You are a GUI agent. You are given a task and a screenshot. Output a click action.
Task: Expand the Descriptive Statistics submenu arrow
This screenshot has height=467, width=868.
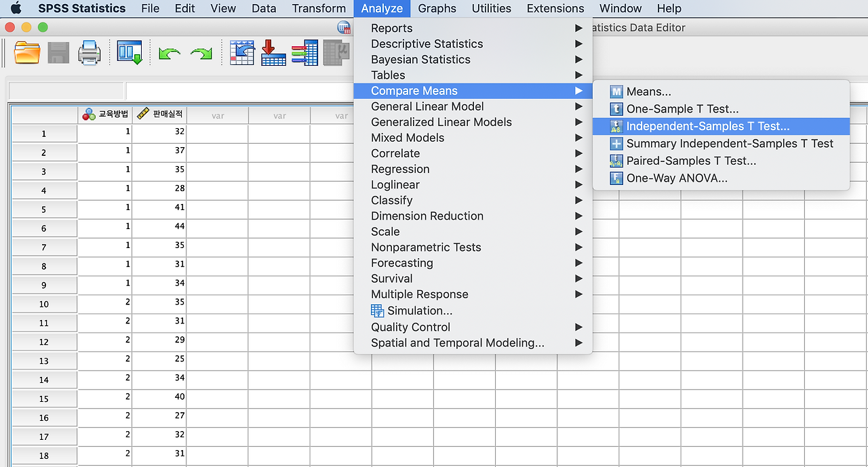pos(578,43)
